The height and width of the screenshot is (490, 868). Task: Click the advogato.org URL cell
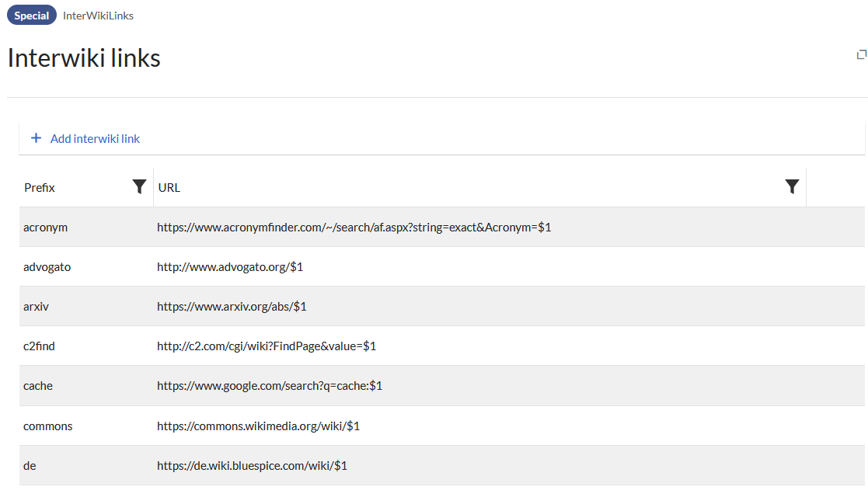pyautogui.click(x=230, y=267)
